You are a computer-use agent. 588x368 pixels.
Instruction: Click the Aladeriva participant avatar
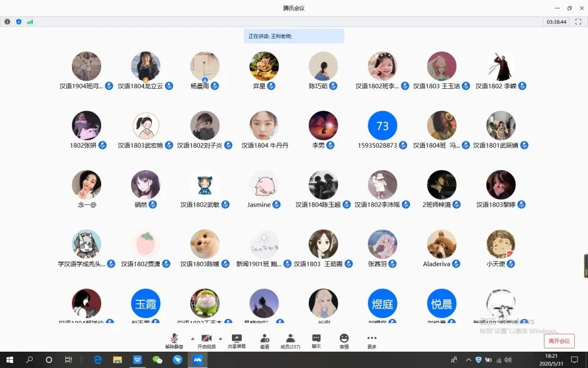coord(442,244)
